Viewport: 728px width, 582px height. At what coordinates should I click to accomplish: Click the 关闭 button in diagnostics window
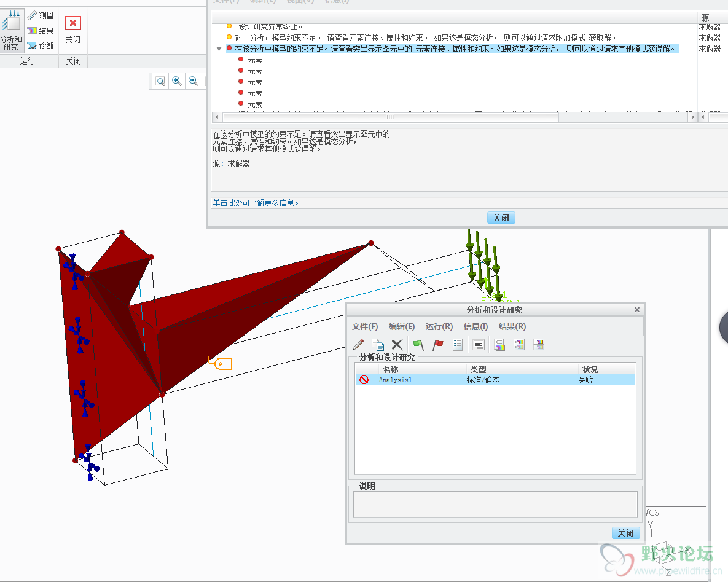[501, 218]
